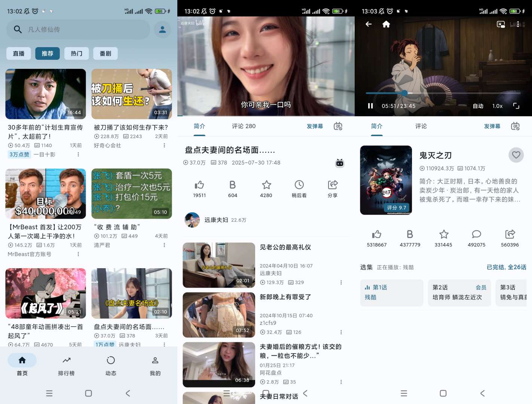Open the 计划生育宣传片 video thumbnail
The width and height of the screenshot is (532, 404).
point(46,94)
